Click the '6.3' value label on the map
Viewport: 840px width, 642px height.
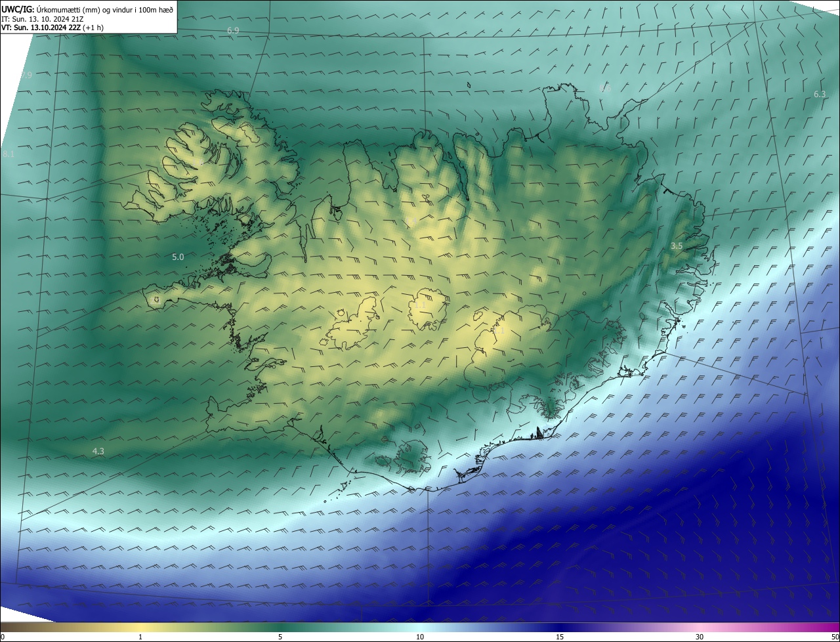click(820, 95)
